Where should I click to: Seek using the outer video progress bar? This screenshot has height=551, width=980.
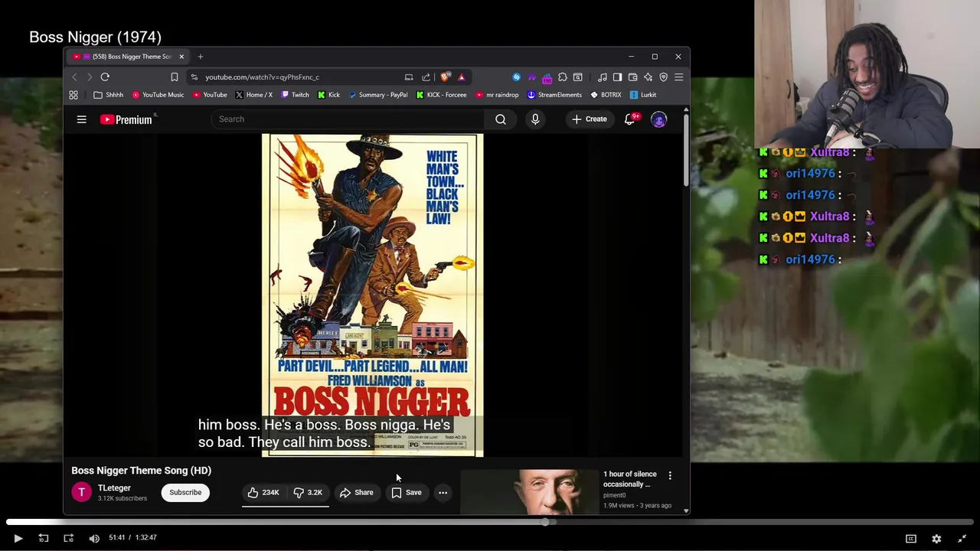click(490, 523)
